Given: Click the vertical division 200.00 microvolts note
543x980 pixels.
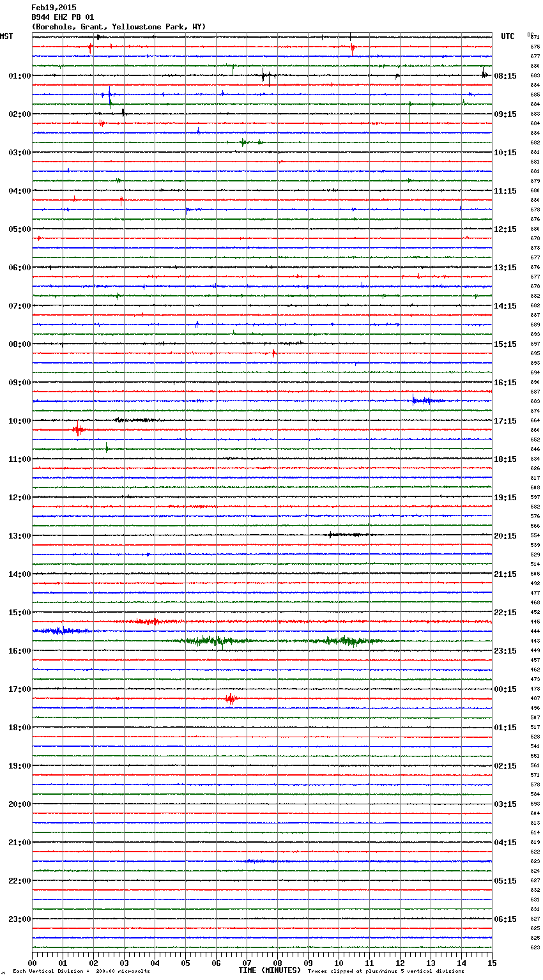Looking at the screenshot, I should [x=81, y=971].
